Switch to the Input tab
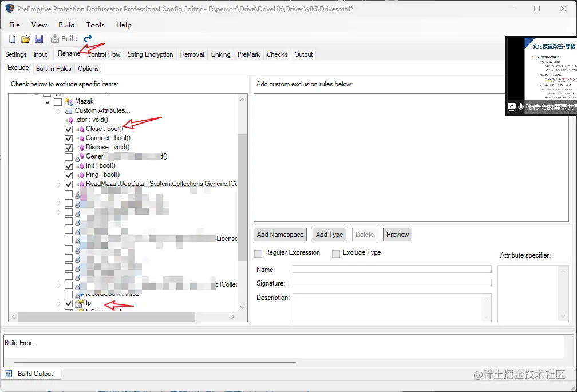577x392 pixels. pos(41,54)
